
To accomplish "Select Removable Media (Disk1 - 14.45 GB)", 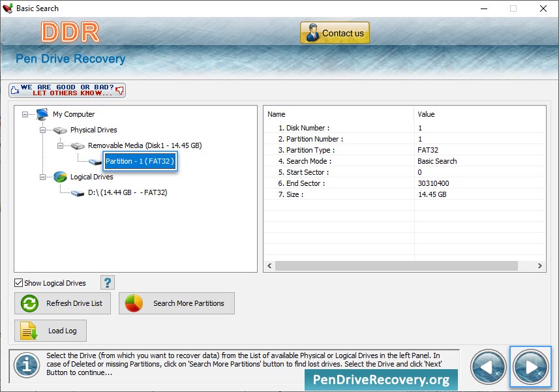I will pos(145,145).
